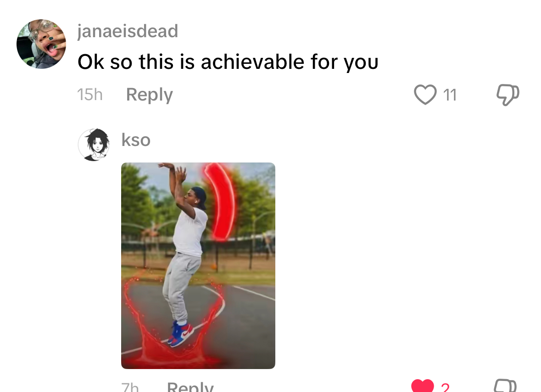Click the 15h timestamp

pyautogui.click(x=89, y=95)
